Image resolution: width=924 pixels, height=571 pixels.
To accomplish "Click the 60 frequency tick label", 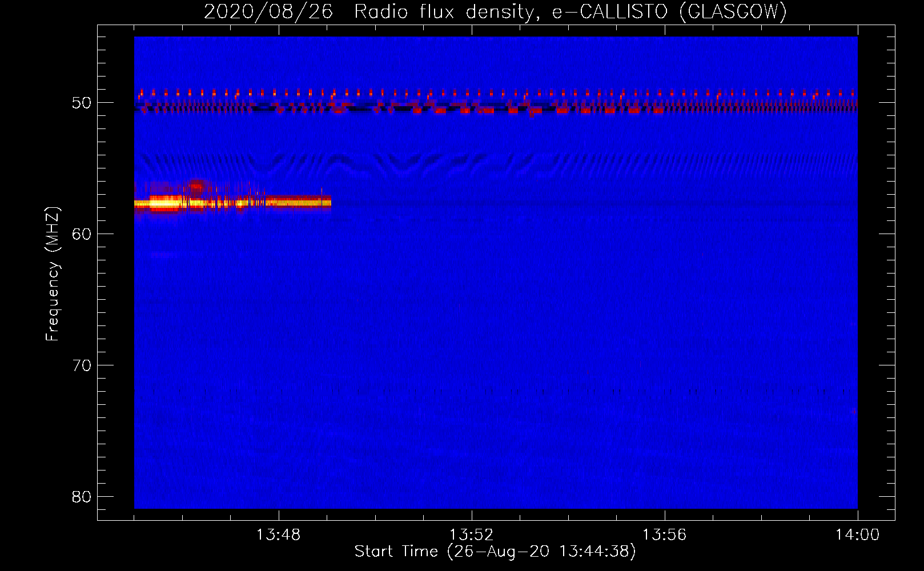I will point(82,234).
